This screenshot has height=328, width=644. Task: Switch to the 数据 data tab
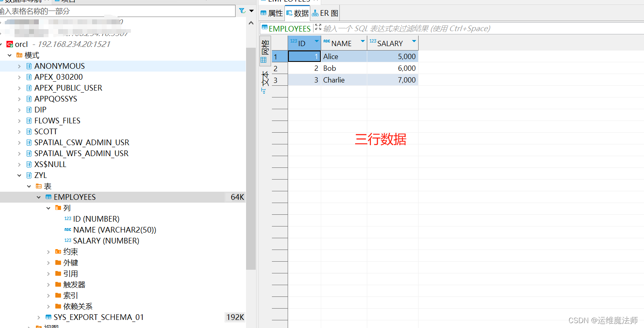297,13
